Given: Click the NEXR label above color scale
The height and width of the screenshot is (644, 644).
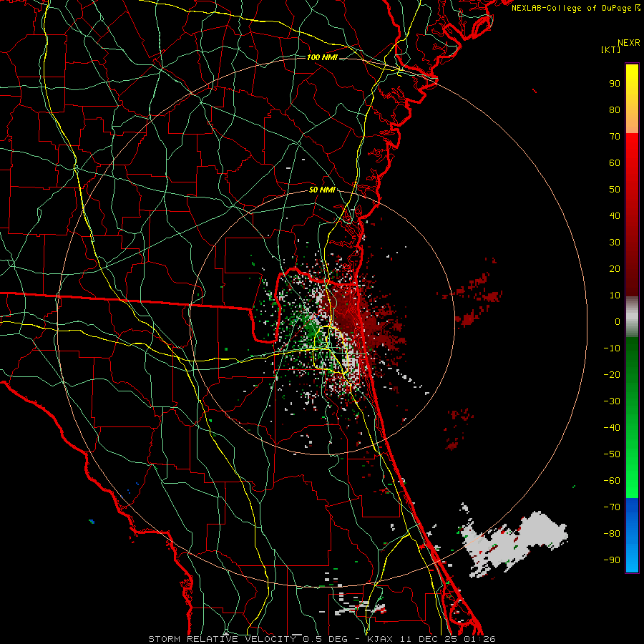Looking at the screenshot, I should 628,43.
